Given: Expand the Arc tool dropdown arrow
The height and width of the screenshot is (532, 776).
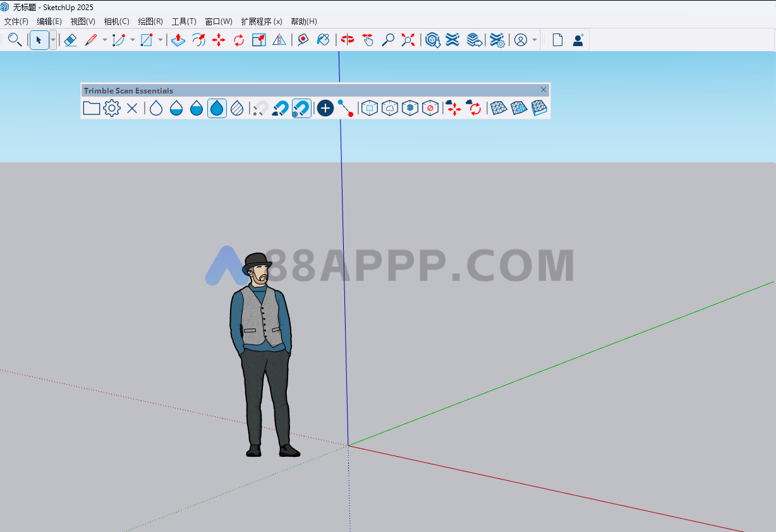Looking at the screenshot, I should [133, 40].
